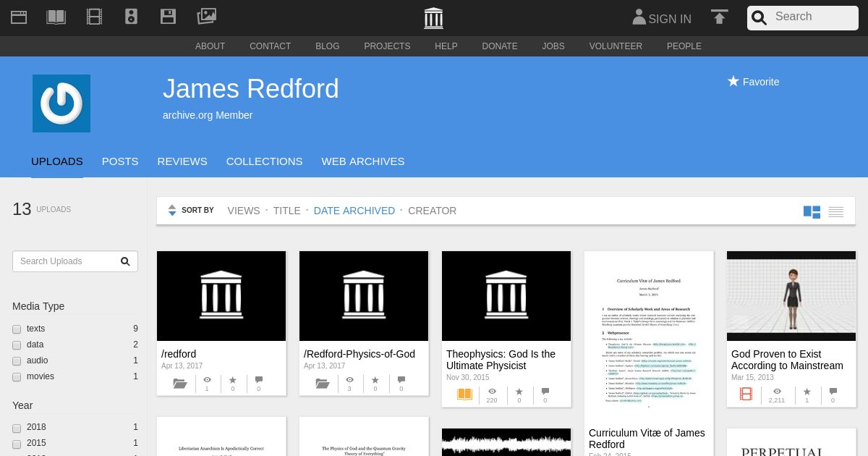Open the Video film icon in top bar
This screenshot has width=868, height=456.
click(x=94, y=17)
